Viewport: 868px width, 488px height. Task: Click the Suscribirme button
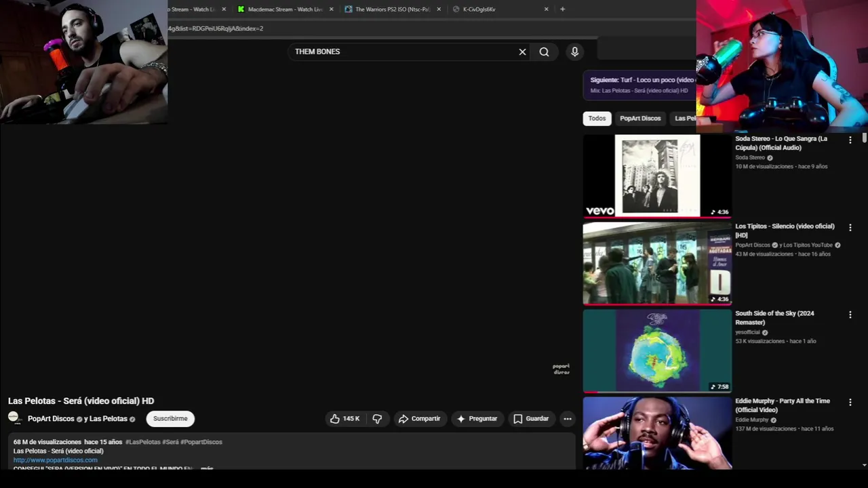170,419
